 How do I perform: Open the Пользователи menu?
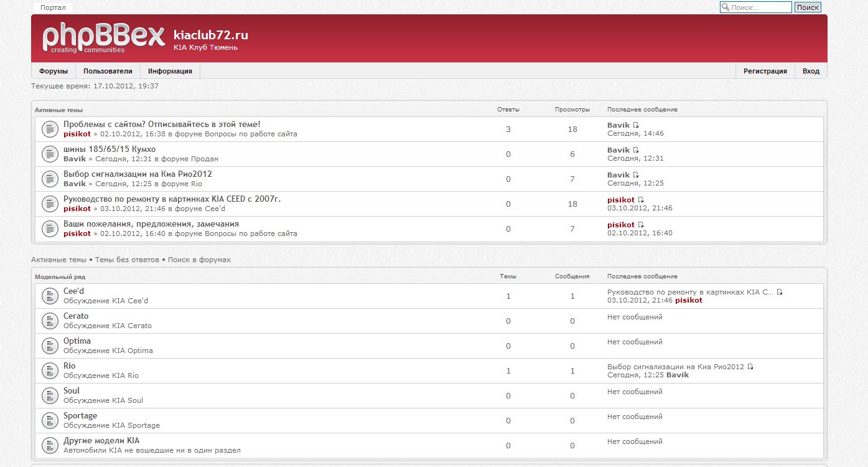pyautogui.click(x=108, y=71)
